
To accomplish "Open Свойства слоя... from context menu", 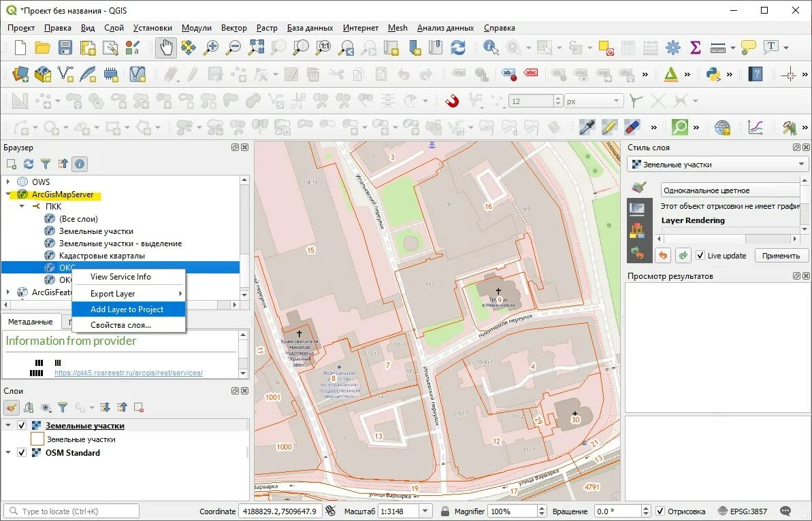I will click(128, 325).
